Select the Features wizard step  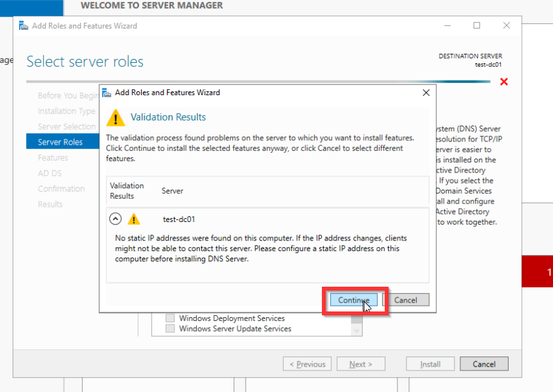coord(53,157)
